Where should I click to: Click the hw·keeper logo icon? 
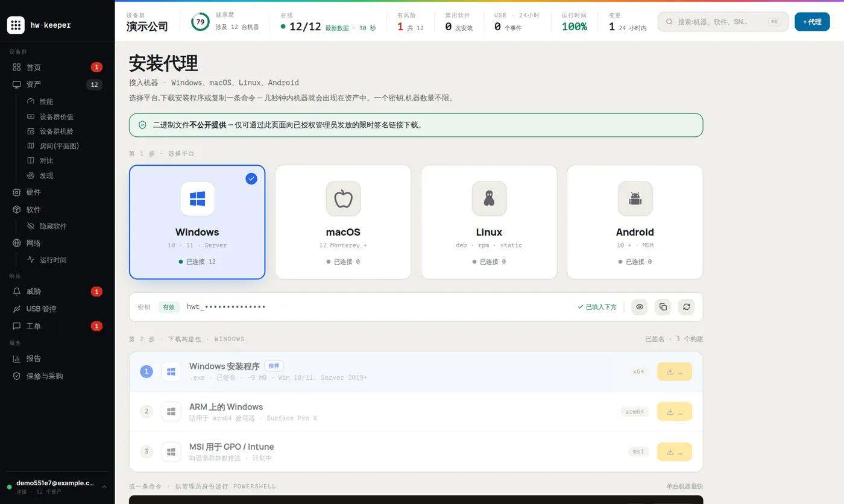point(16,25)
